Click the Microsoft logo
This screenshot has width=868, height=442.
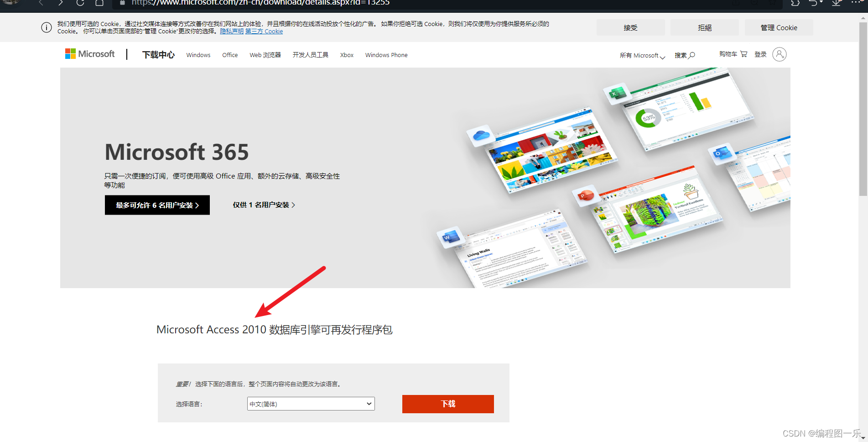90,54
